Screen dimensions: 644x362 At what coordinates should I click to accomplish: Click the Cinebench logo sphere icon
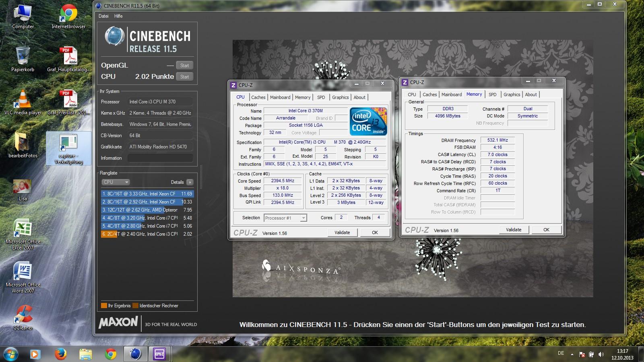pos(114,36)
